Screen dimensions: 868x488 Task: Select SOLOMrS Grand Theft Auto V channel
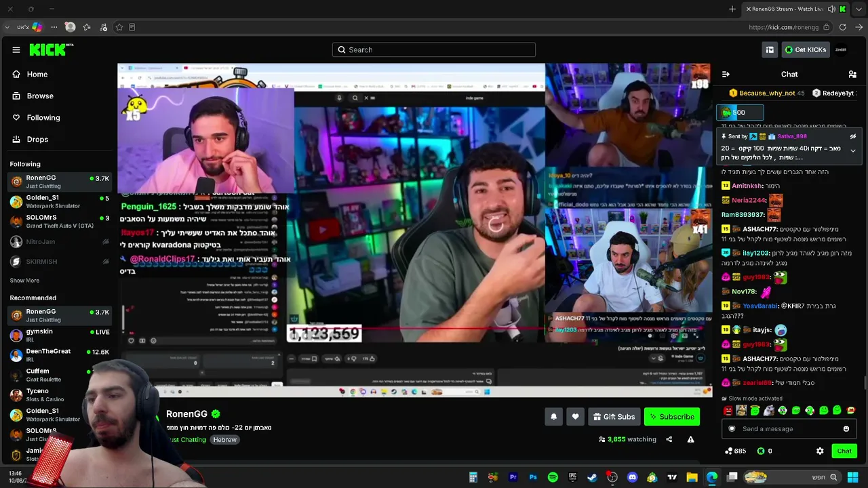[x=60, y=222]
